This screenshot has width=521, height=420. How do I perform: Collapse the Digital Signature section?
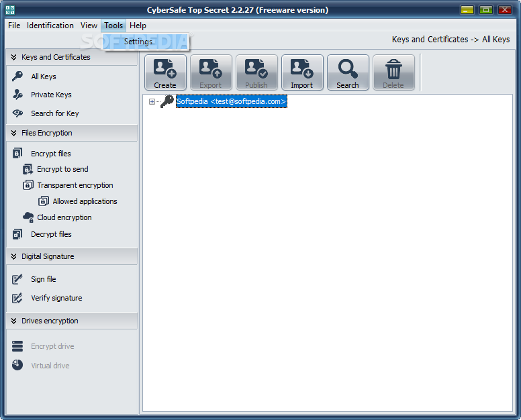pos(13,256)
